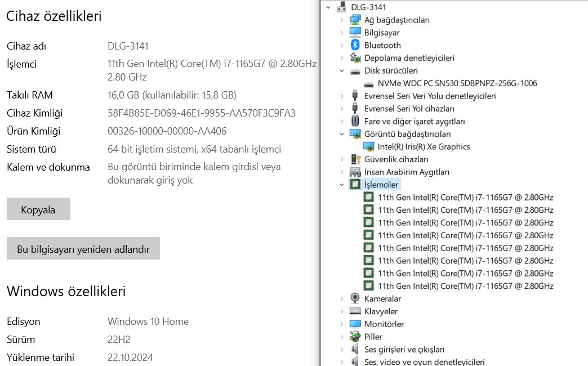Click the Windows 10 Home edition value

148,322
